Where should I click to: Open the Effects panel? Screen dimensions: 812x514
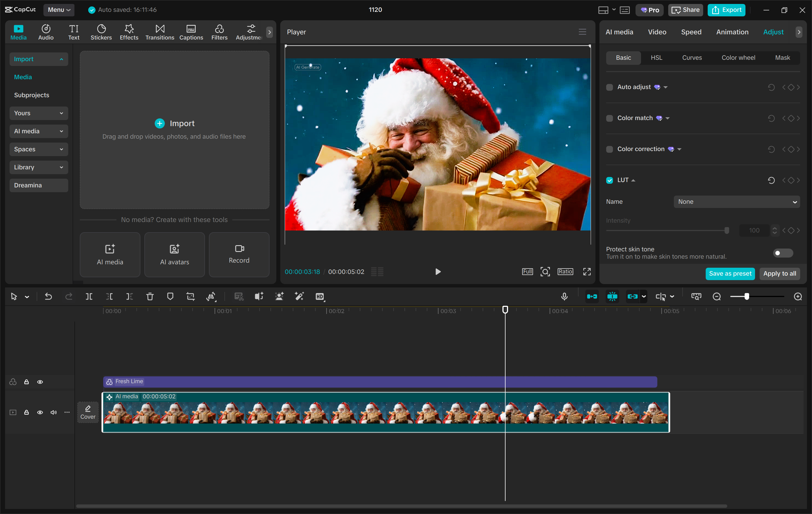(129, 32)
